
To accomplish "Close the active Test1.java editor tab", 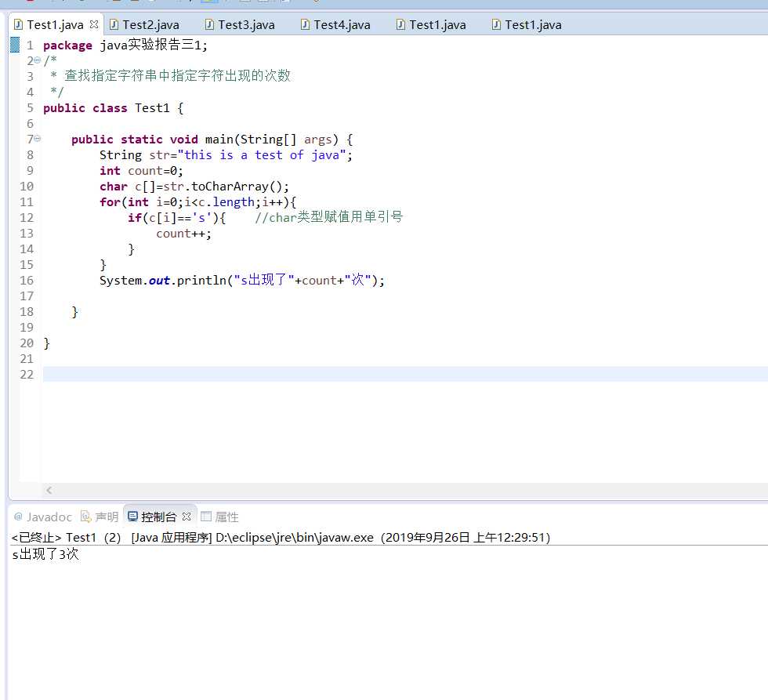I will coord(94,24).
